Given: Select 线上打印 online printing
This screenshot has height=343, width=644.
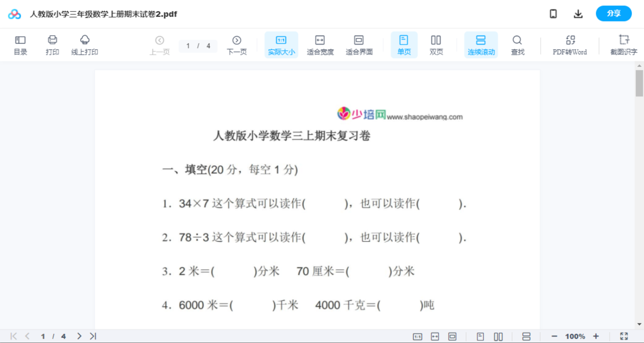Looking at the screenshot, I should pos(85,45).
